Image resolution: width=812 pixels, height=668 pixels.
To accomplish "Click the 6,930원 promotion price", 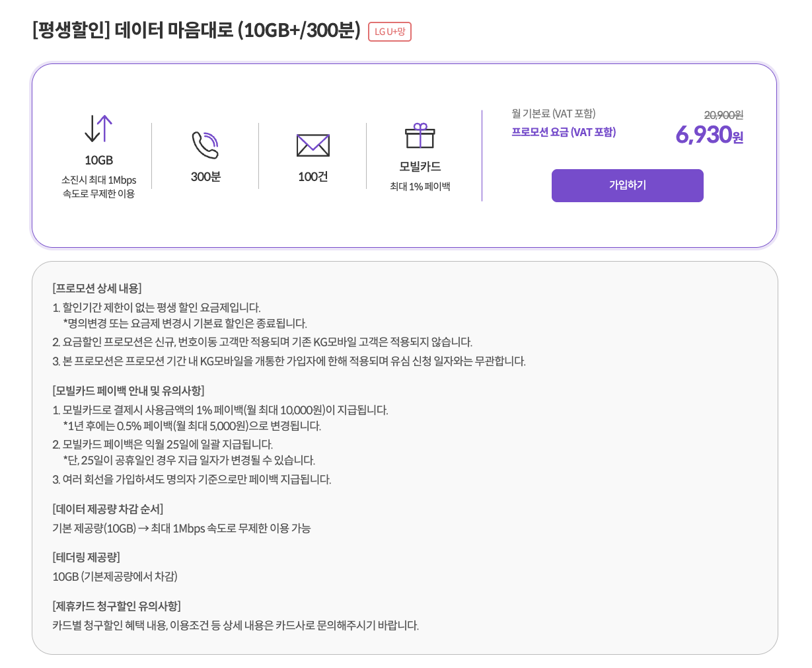I will (709, 135).
